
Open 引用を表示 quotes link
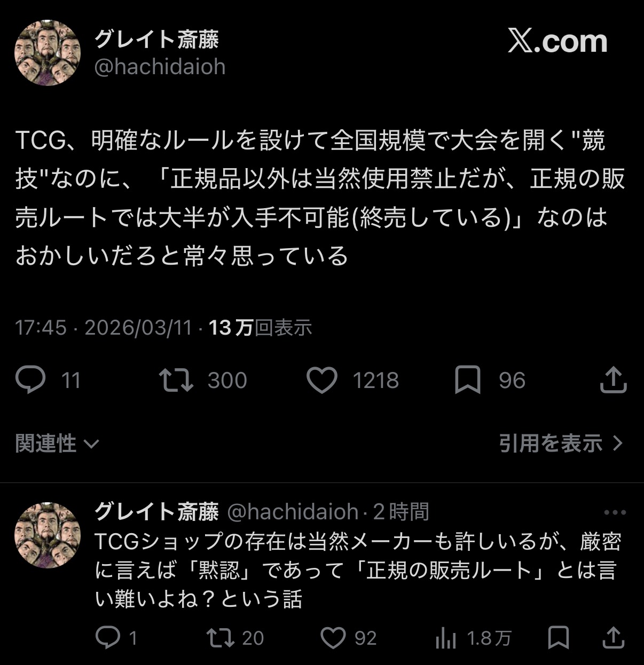[x=561, y=443]
